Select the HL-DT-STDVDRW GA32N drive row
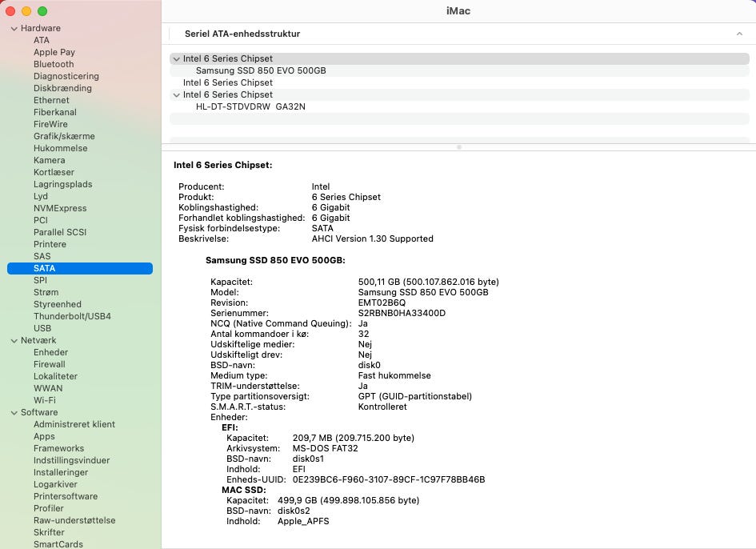Viewport: 756px width, 549px height. click(x=250, y=107)
